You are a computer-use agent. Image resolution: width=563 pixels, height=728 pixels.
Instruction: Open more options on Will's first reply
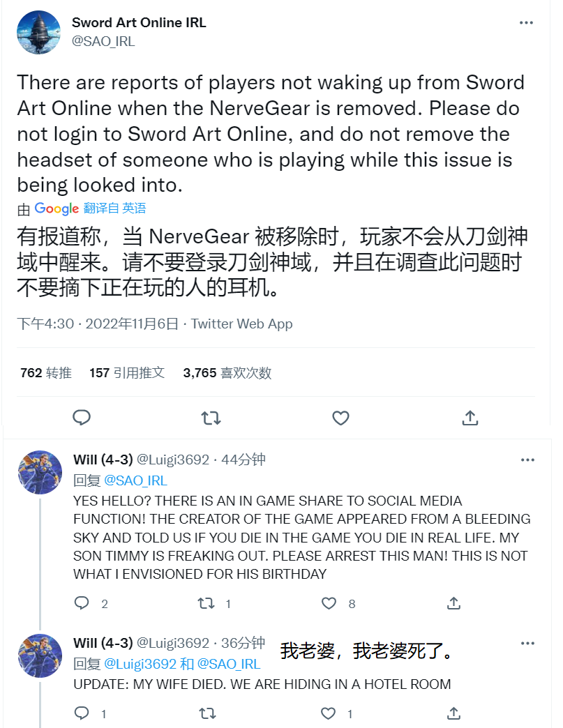(526, 460)
